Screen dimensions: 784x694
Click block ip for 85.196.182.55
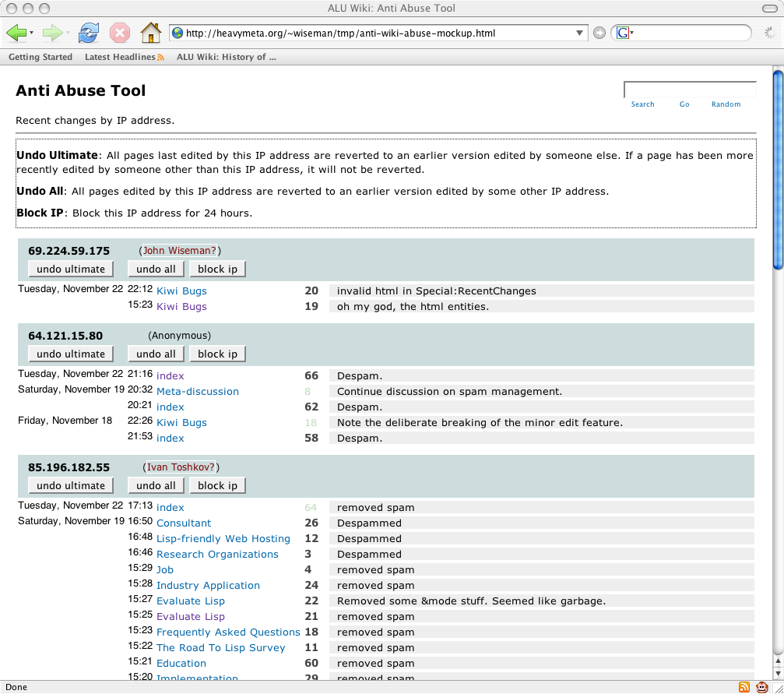pos(217,485)
